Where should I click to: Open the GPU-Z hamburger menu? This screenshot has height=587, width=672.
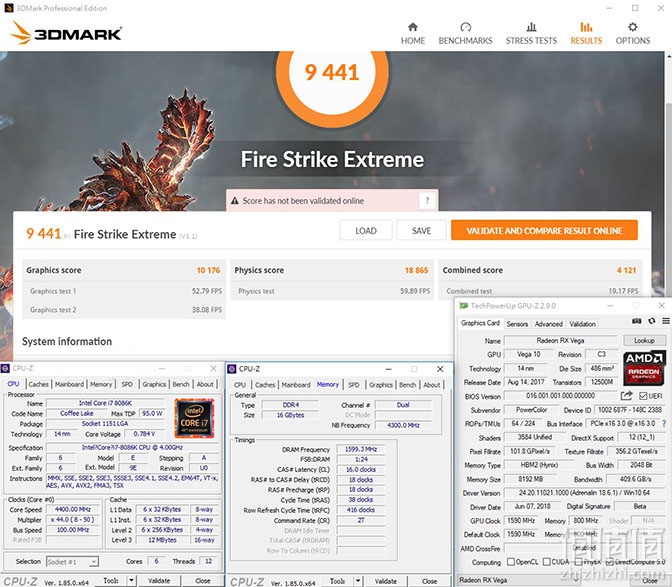(x=666, y=321)
